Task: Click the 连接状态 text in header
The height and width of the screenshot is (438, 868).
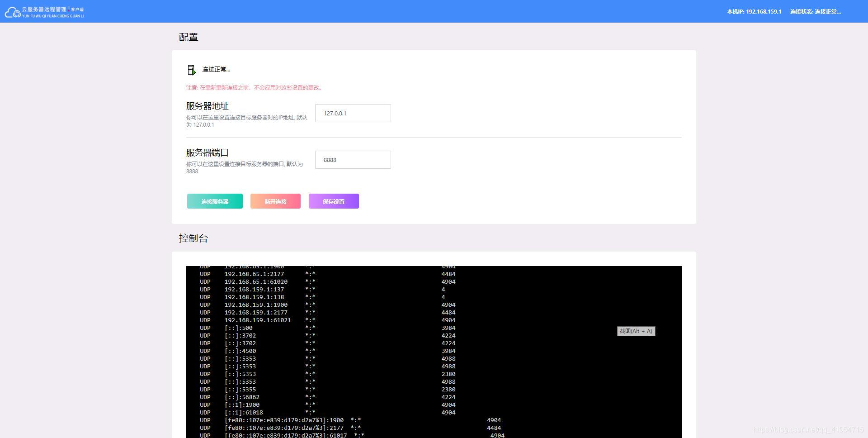Action: pyautogui.click(x=815, y=12)
